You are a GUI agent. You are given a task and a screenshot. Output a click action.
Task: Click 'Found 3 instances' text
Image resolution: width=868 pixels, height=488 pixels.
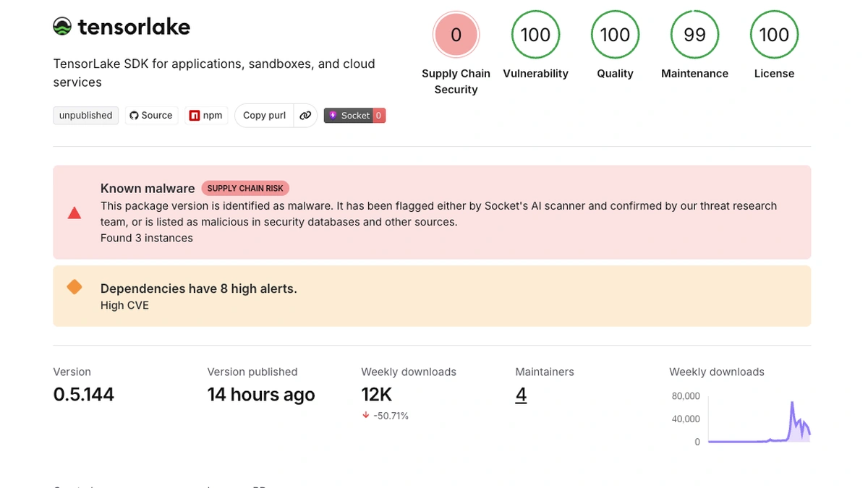point(147,238)
